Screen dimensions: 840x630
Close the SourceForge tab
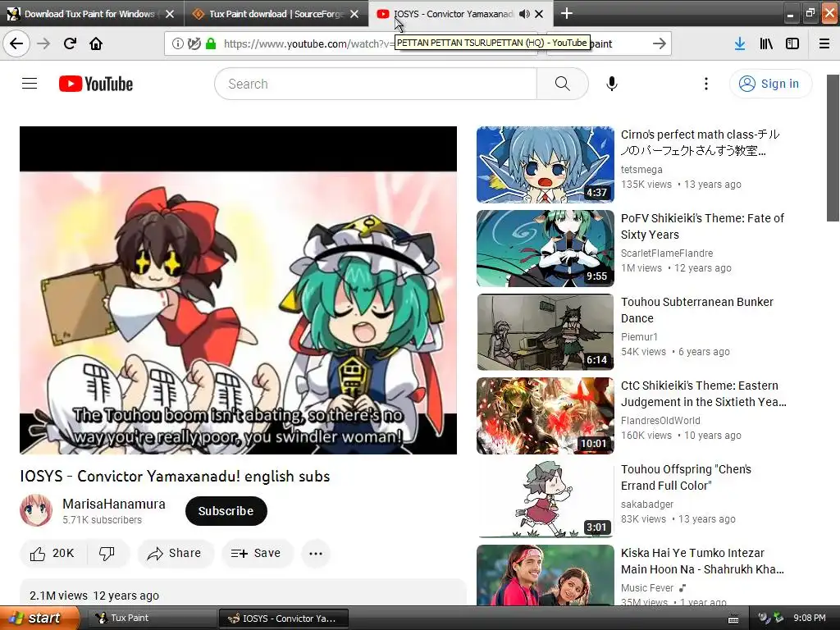[x=354, y=14]
